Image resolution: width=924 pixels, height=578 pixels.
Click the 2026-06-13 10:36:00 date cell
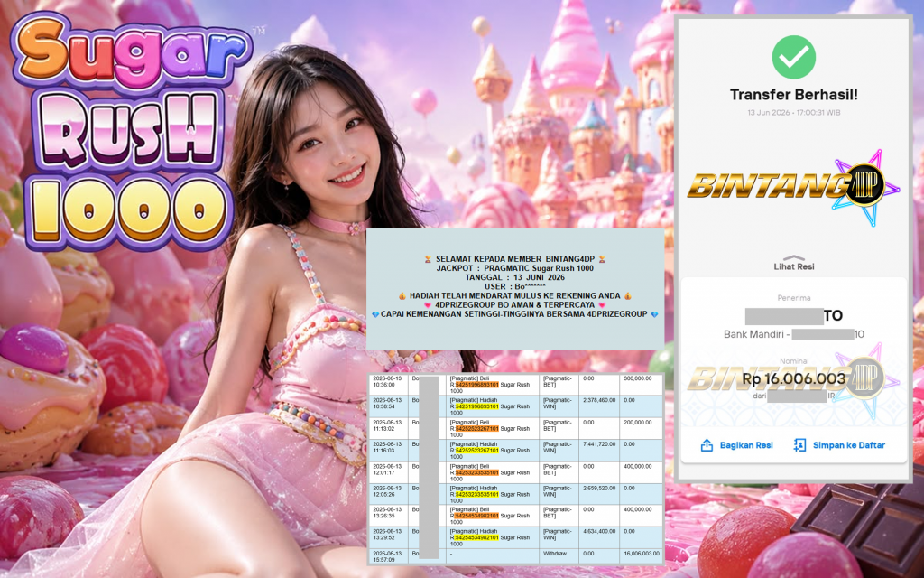389,383
